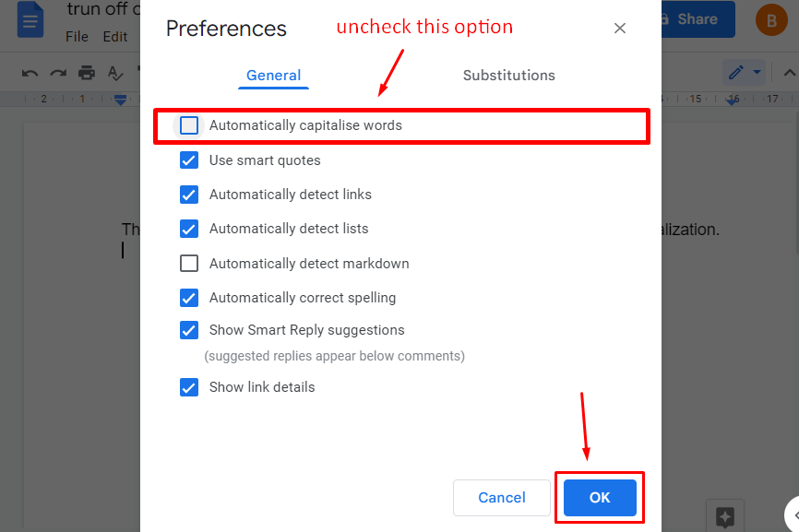Screen dimensions: 799x532
Task: Click the Google Docs home icon
Action: coord(30,19)
